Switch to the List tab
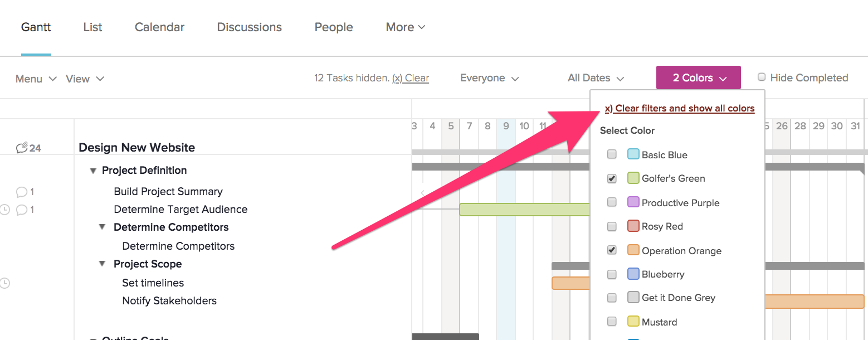 (92, 27)
